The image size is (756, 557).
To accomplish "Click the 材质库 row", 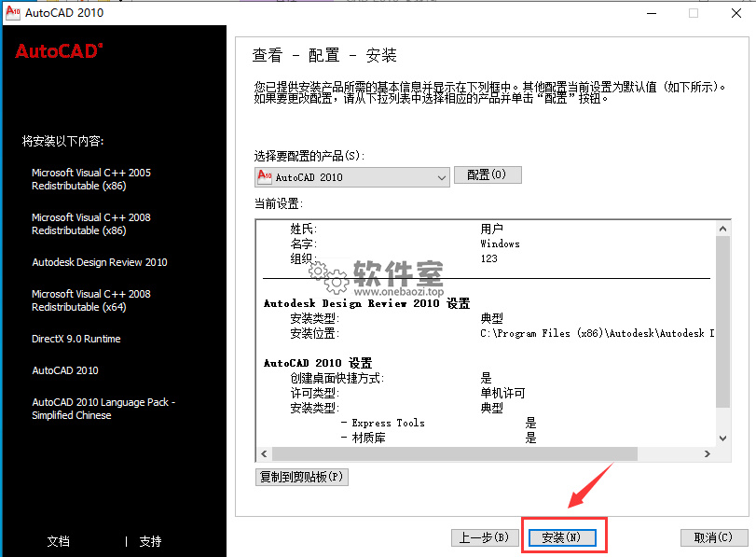I will coord(438,438).
